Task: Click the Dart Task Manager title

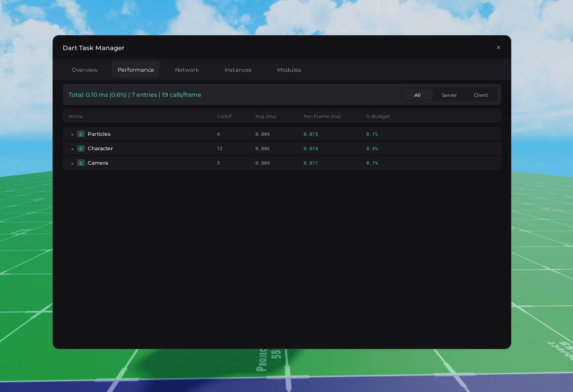Action: pyautogui.click(x=93, y=48)
